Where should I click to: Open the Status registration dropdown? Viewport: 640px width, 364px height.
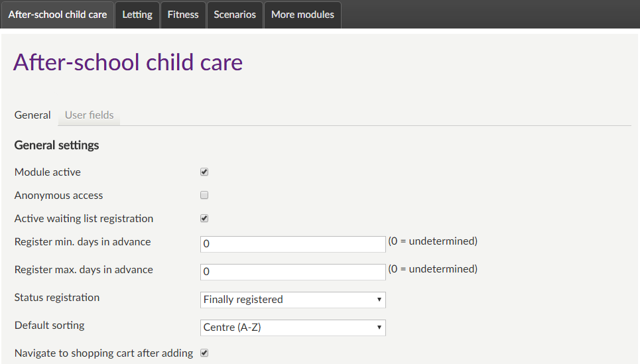tap(292, 300)
